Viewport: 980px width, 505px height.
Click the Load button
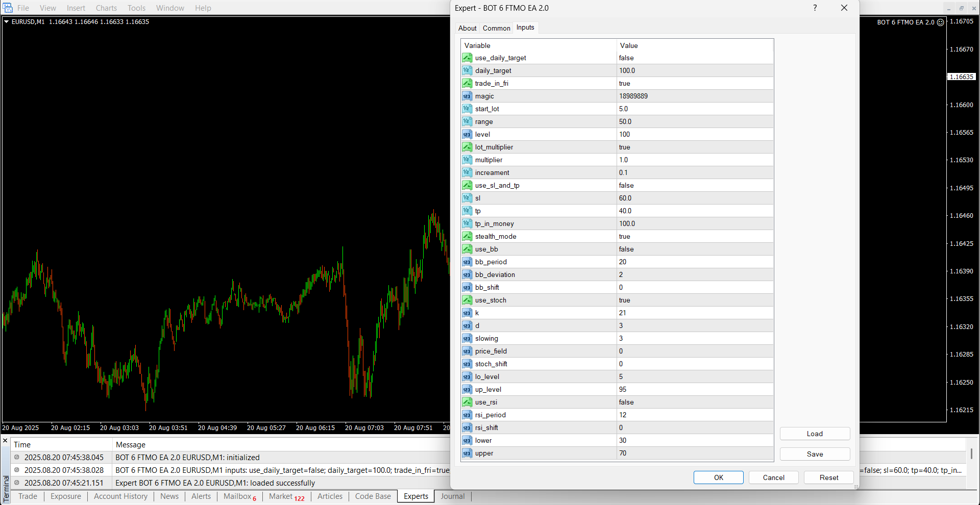tap(815, 434)
